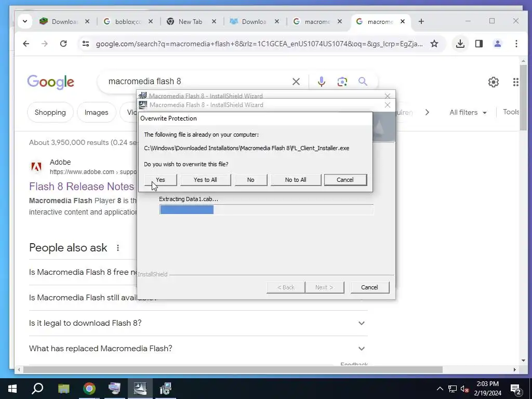
Task: Click the Google search box text
Action: [144, 82]
